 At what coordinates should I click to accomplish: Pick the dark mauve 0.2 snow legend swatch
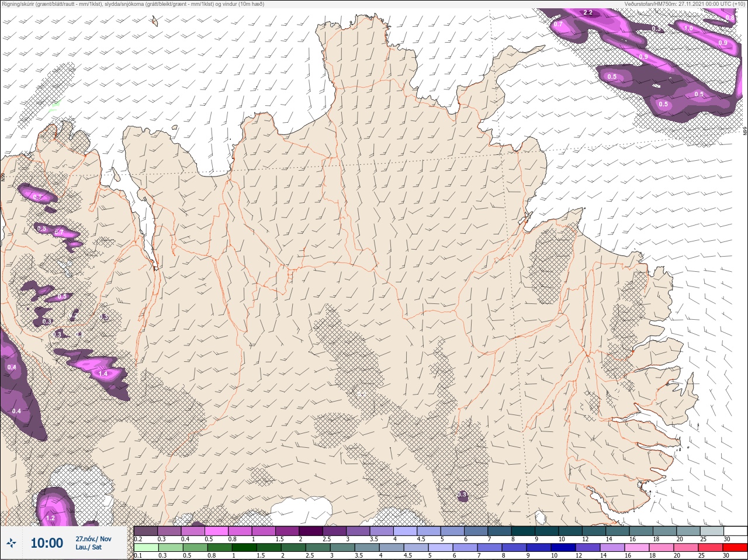[x=146, y=531]
